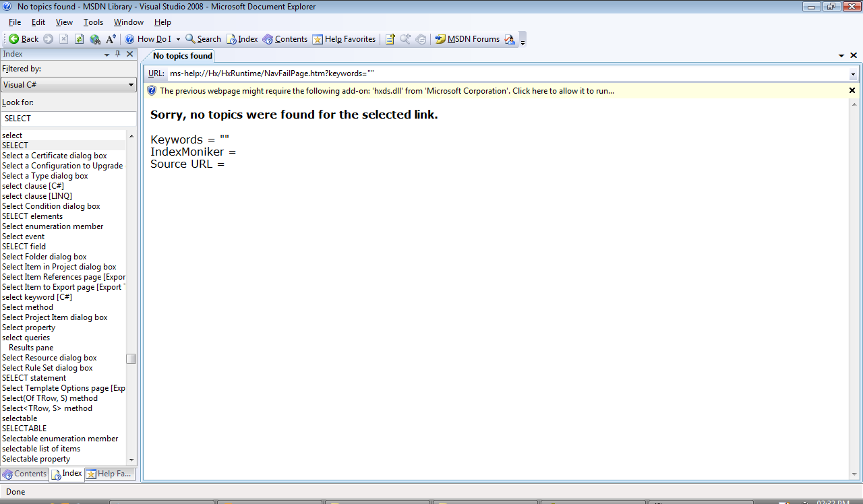Open MSDN Forums from toolbar

tap(467, 39)
